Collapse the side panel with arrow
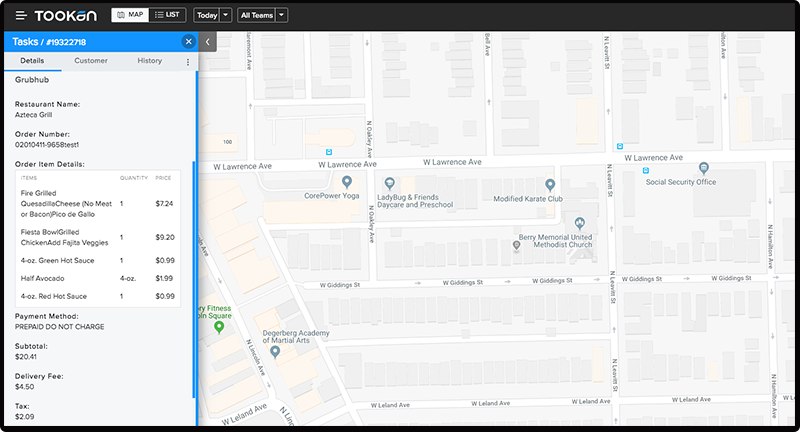This screenshot has height=432, width=800. pyautogui.click(x=207, y=41)
